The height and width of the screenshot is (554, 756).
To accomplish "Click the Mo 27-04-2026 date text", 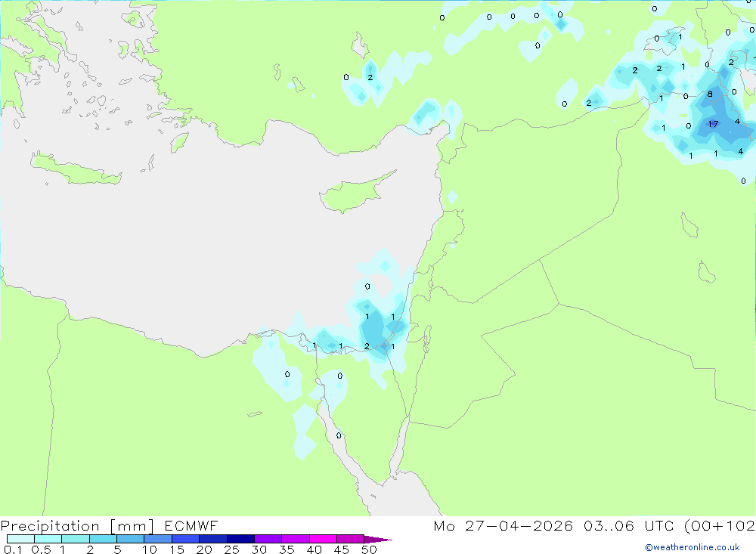I will [503, 525].
